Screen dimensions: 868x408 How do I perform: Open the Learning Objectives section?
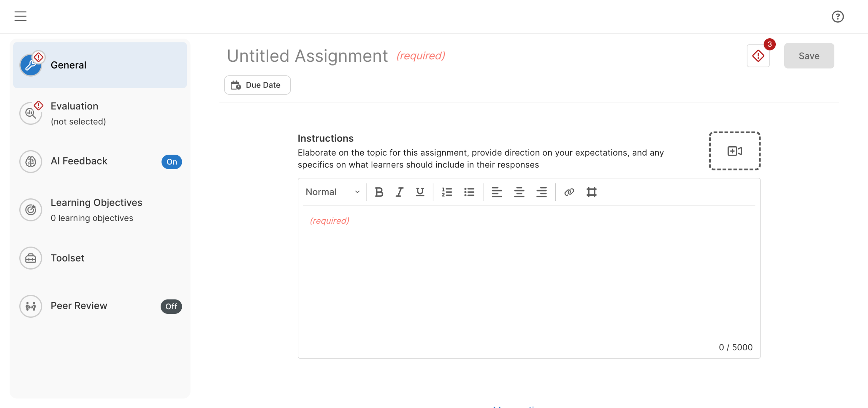96,210
